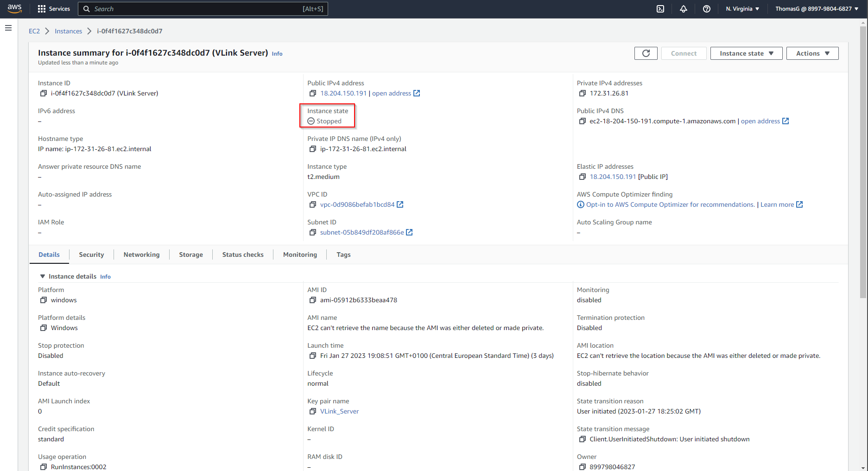Click the VLink_Server key pair link
The image size is (868, 471).
coord(339,411)
